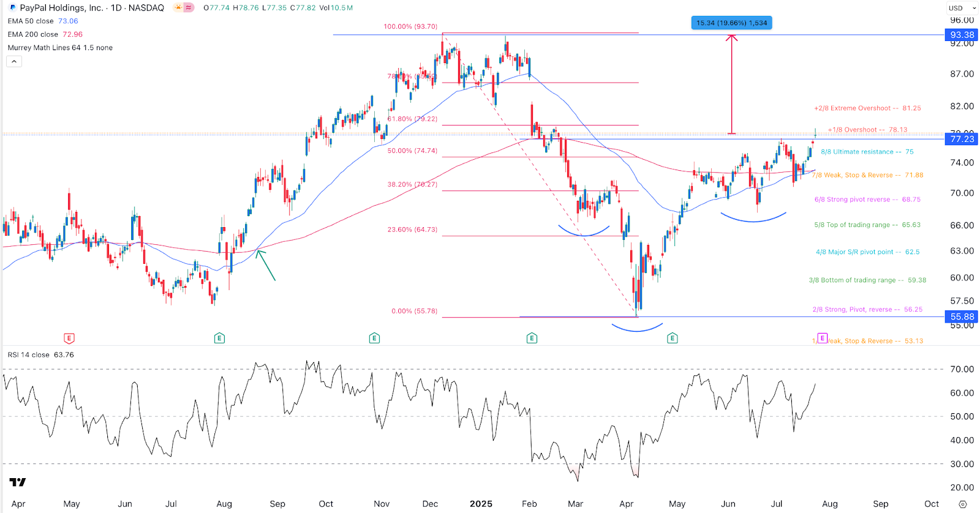The height and width of the screenshot is (513, 980).
Task: Collapse the indicator legend with the chevron button
Action: tap(14, 61)
